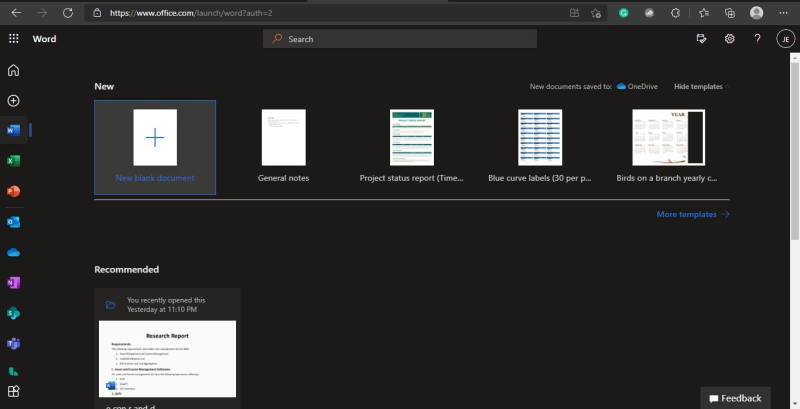The height and width of the screenshot is (409, 800).
Task: Click the page vertical scrollbar
Action: 795,153
